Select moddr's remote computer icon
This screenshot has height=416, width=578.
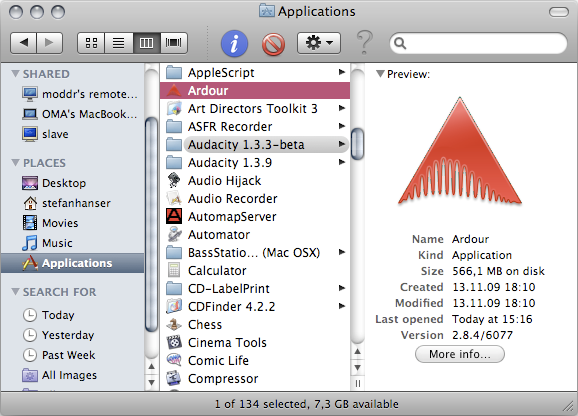pyautogui.click(x=29, y=94)
